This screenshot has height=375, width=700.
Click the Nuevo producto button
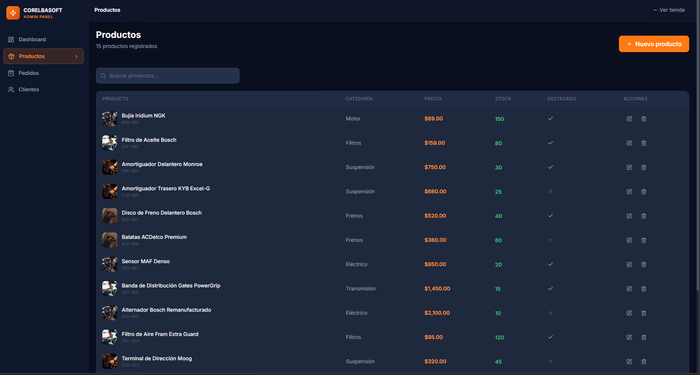(x=654, y=44)
